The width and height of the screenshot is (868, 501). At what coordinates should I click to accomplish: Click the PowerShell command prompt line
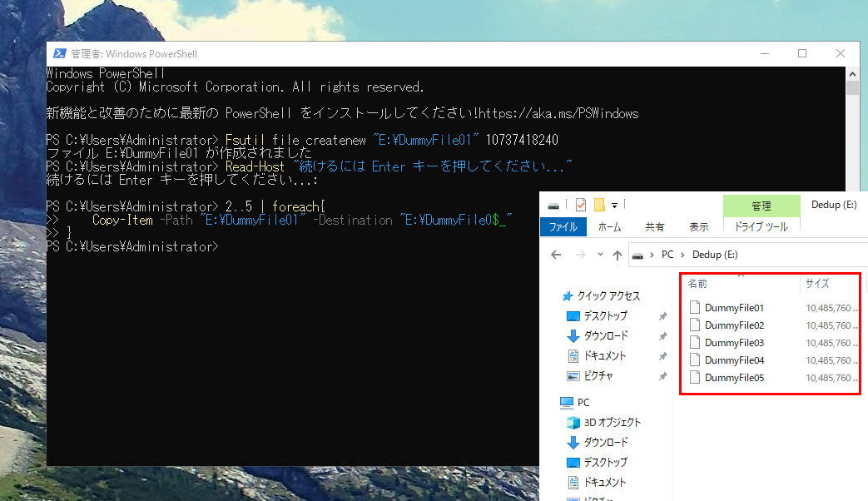[133, 246]
